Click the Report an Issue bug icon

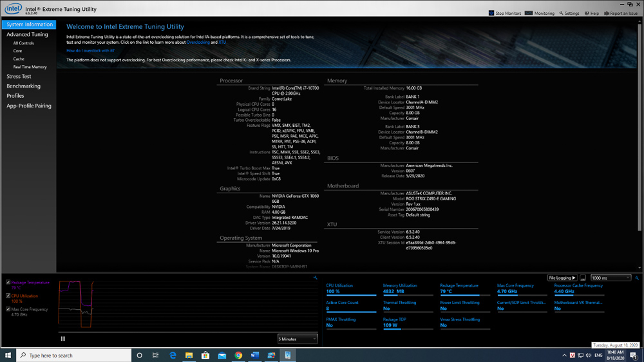[x=606, y=13]
